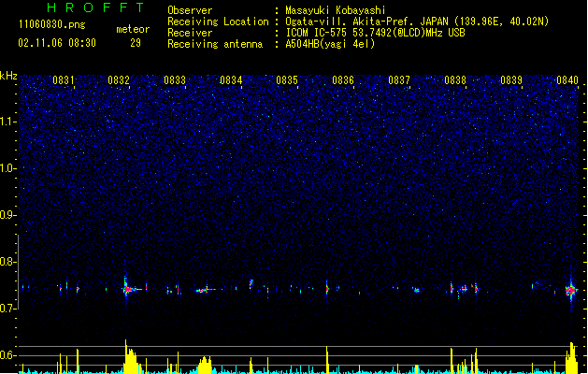
Task: Click the 1.1 kHz axis label
Action: (7, 122)
